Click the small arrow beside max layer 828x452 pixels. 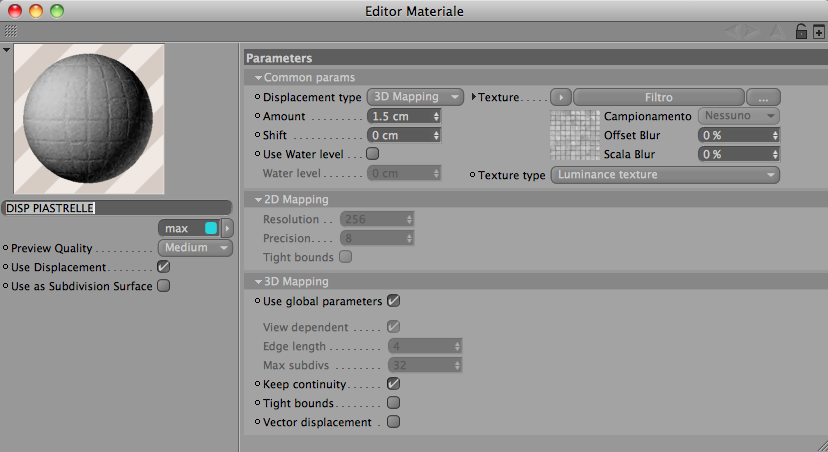pyautogui.click(x=226, y=228)
